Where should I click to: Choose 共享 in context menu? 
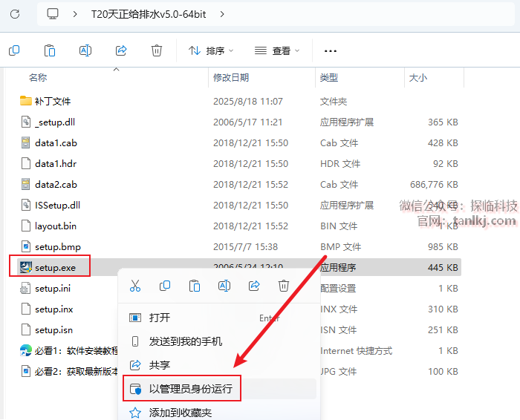[x=219, y=365]
